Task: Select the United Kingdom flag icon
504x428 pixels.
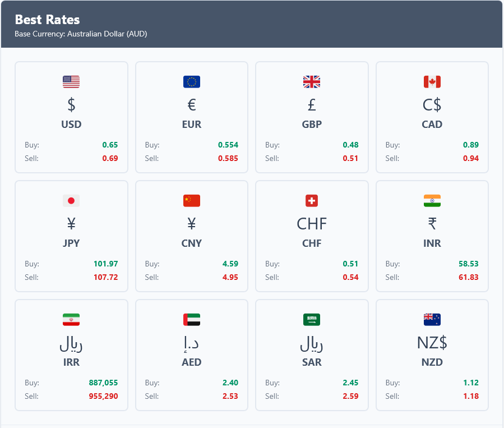Action: click(312, 82)
